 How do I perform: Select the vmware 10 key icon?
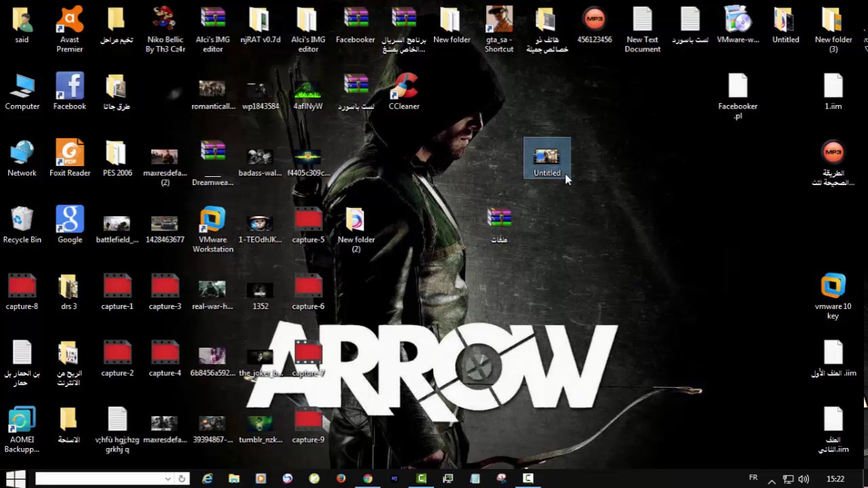click(x=833, y=297)
